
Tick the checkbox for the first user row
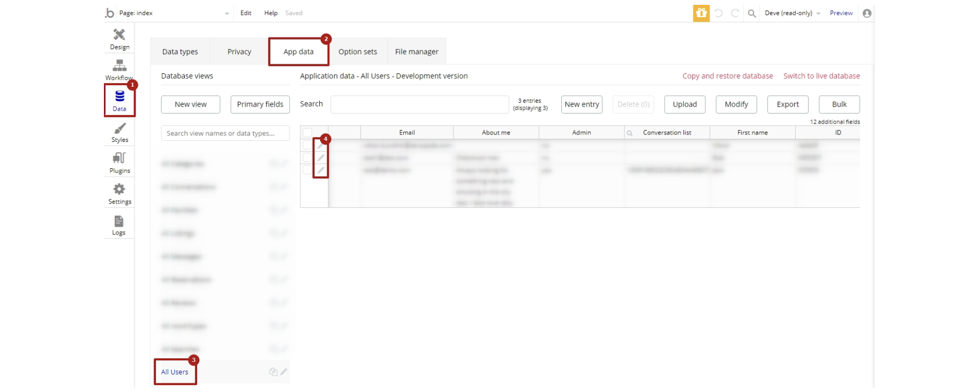(307, 145)
